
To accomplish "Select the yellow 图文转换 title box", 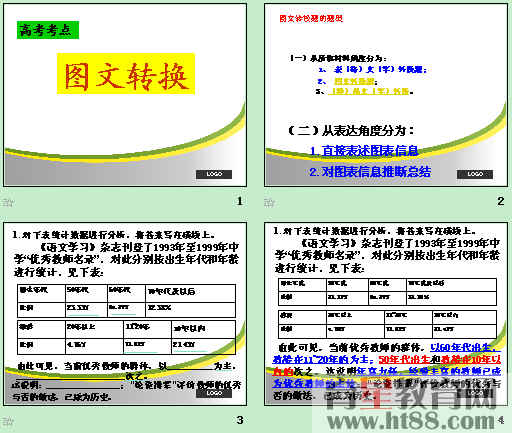I will (x=126, y=73).
